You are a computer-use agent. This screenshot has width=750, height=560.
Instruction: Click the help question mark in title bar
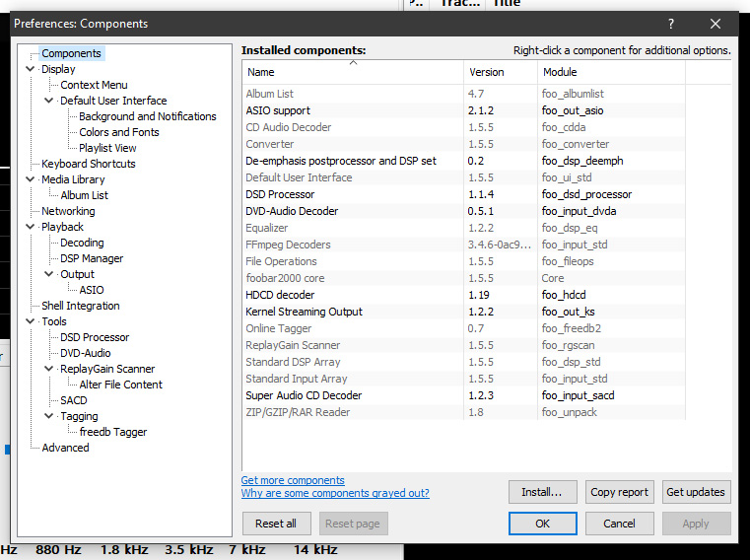(671, 24)
